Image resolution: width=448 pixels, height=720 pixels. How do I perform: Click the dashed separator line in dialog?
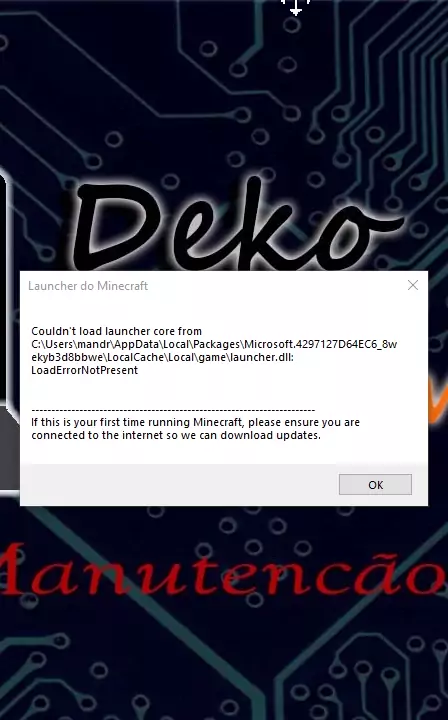point(173,410)
